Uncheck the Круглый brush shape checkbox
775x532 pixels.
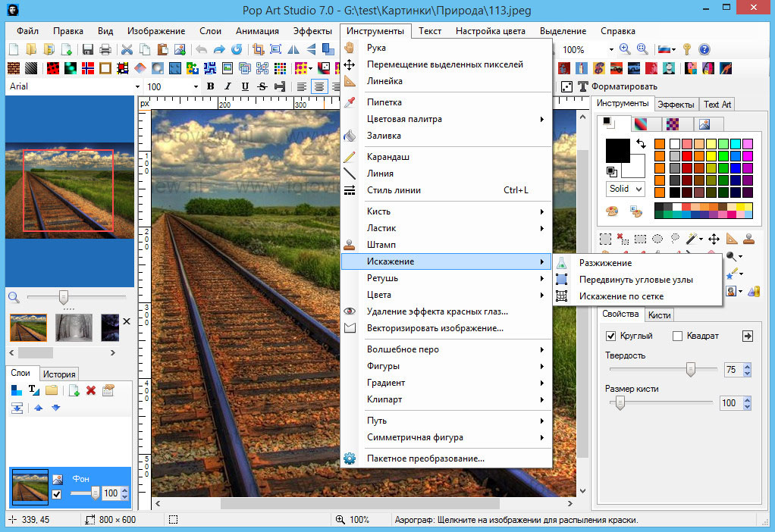610,336
